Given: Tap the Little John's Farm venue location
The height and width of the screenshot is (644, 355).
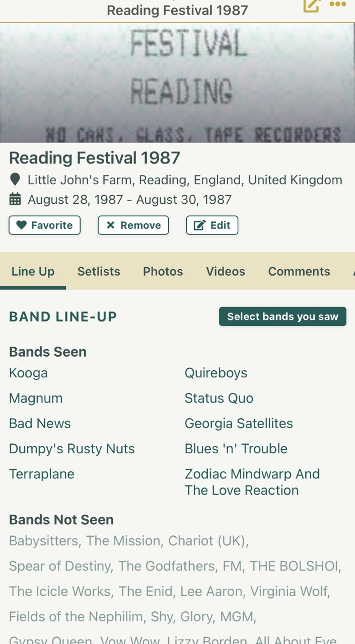Looking at the screenshot, I should tap(184, 180).
